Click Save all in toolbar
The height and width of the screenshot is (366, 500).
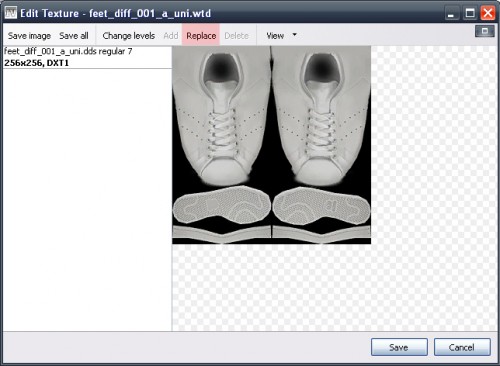pos(74,35)
